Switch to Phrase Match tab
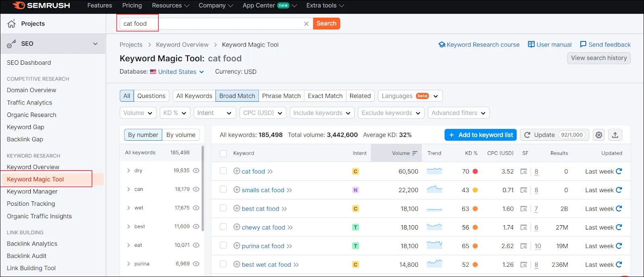Viewport: 644px width, 277px height. (x=281, y=96)
